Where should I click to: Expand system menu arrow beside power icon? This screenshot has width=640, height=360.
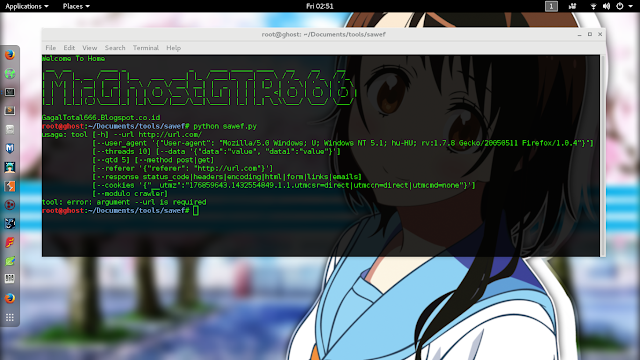pyautogui.click(x=630, y=6)
